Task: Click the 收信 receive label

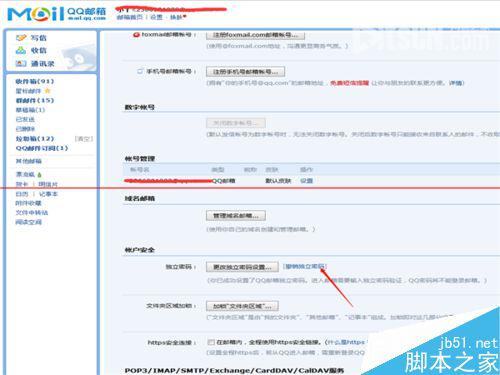Action: tap(39, 51)
